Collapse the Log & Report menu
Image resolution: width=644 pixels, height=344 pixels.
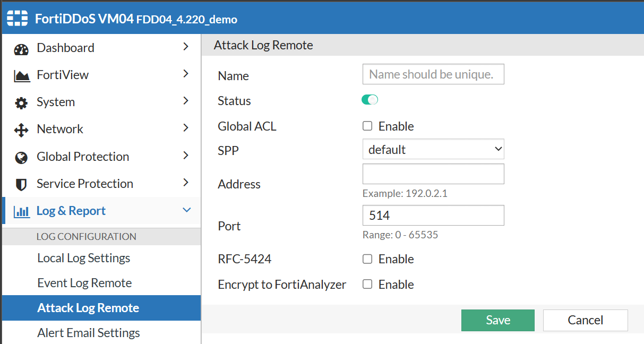click(186, 210)
